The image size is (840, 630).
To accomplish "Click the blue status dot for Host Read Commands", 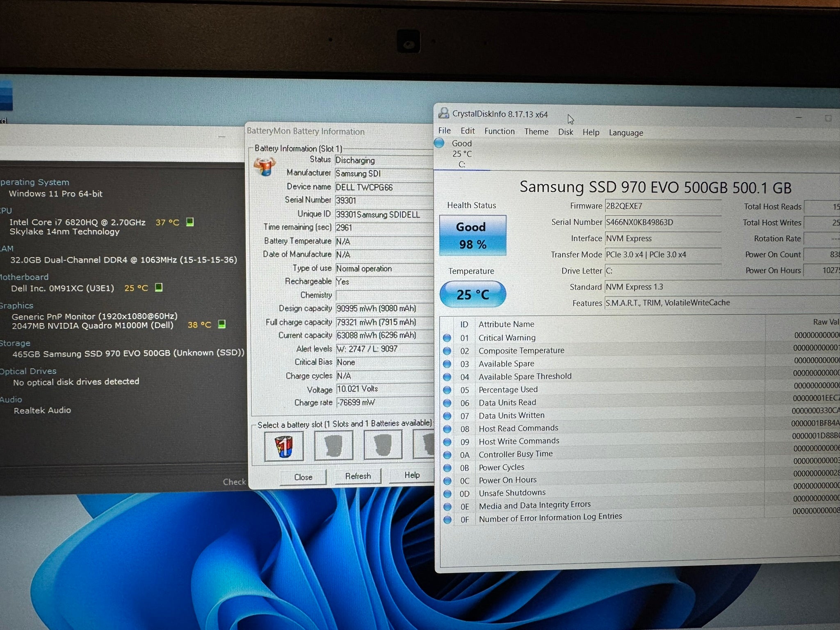I will 447,429.
